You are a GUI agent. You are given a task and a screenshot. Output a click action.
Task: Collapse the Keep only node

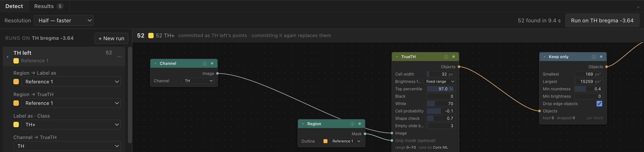[544, 57]
